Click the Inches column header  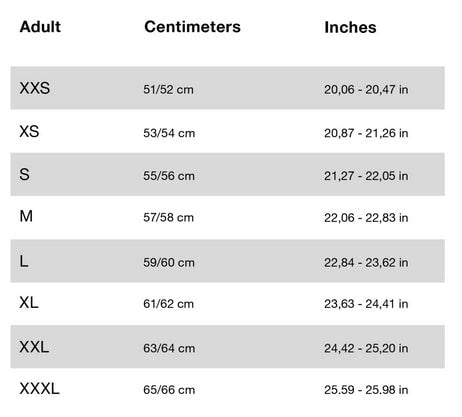click(350, 27)
